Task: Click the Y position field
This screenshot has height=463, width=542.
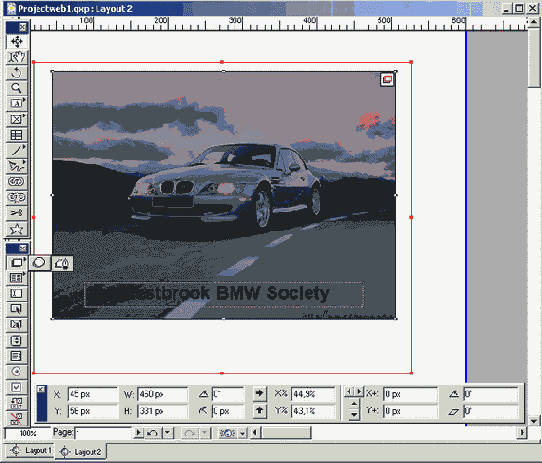Action: tap(93, 411)
